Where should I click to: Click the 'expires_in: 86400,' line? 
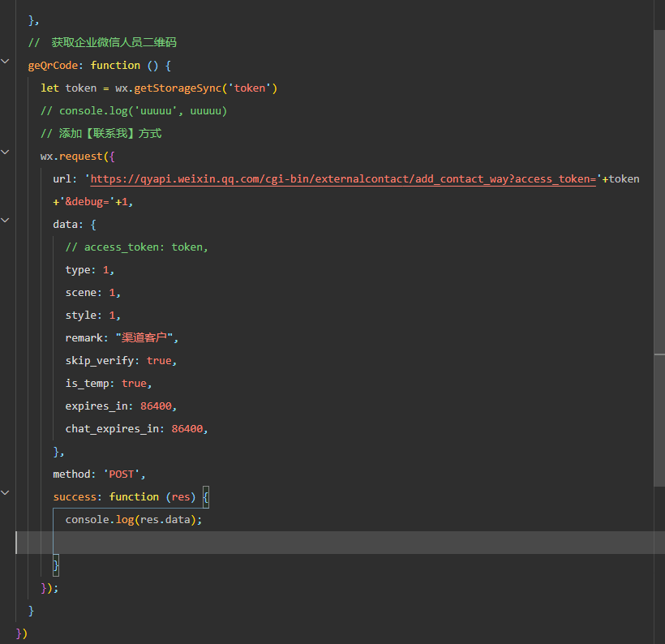pos(121,406)
